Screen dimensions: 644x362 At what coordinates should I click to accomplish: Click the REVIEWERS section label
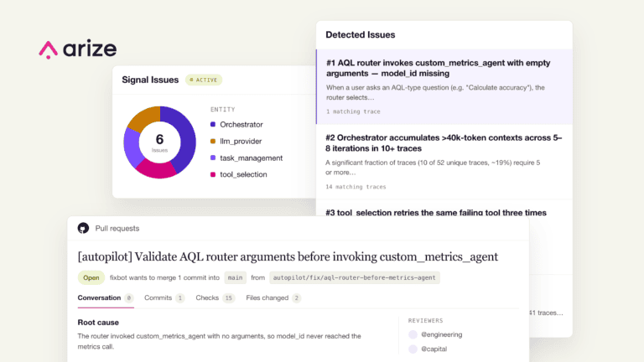[425, 321]
